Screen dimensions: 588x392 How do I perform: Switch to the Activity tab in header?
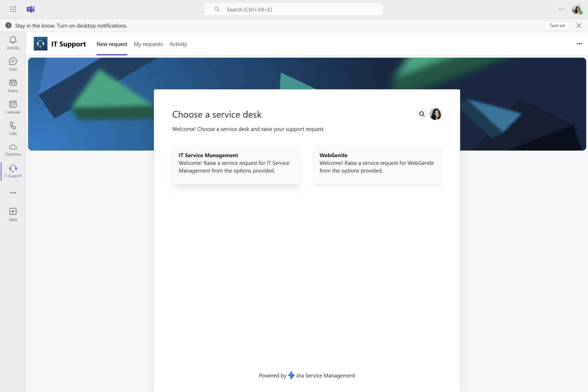178,44
